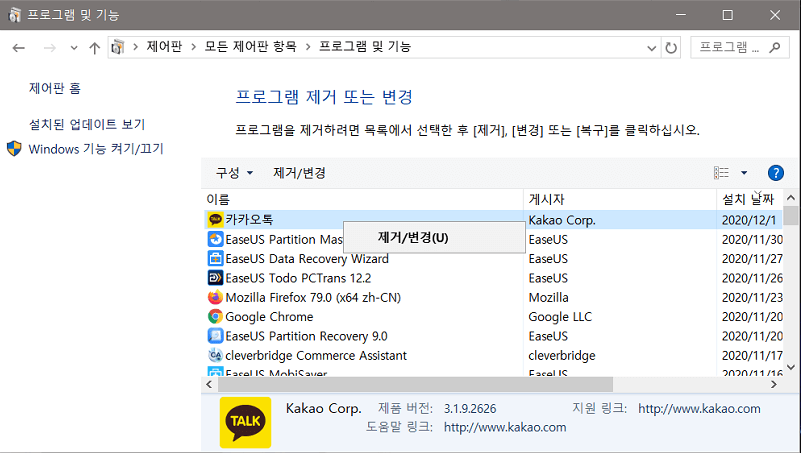Select EaseUS Todo PCTrans 12.2 row
The image size is (801, 453).
[x=298, y=278]
